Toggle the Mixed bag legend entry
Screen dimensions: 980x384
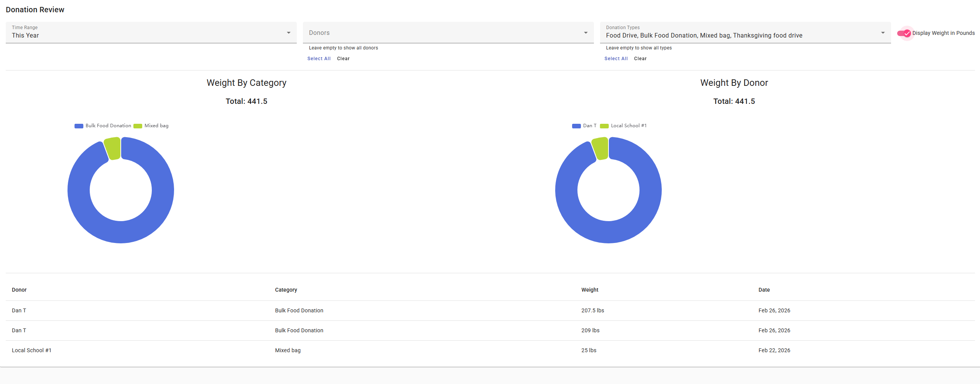156,125
